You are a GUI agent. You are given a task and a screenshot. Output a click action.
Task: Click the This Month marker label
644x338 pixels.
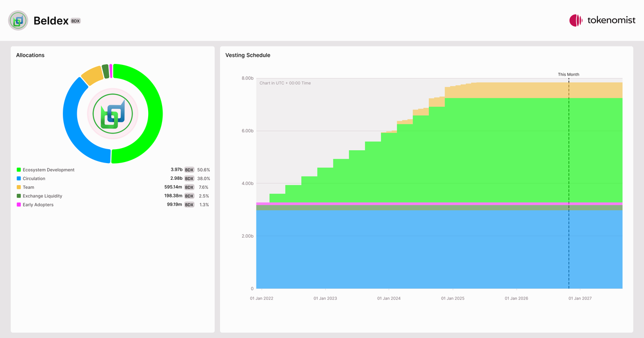click(568, 75)
